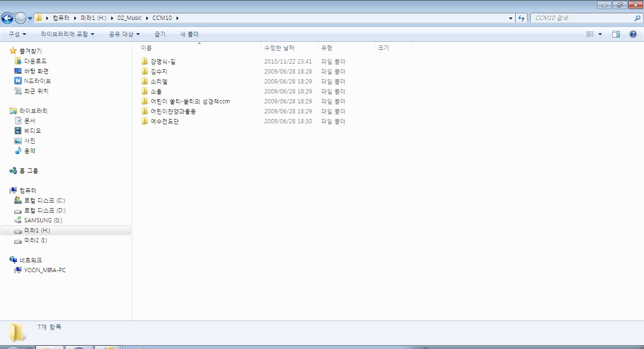
Task: Click the 새 폴더 button
Action: [x=189, y=34]
